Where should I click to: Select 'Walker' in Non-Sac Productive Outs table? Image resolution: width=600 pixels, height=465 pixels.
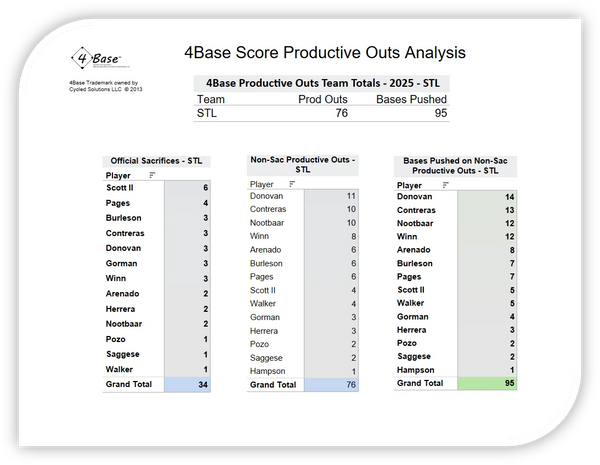click(x=263, y=304)
